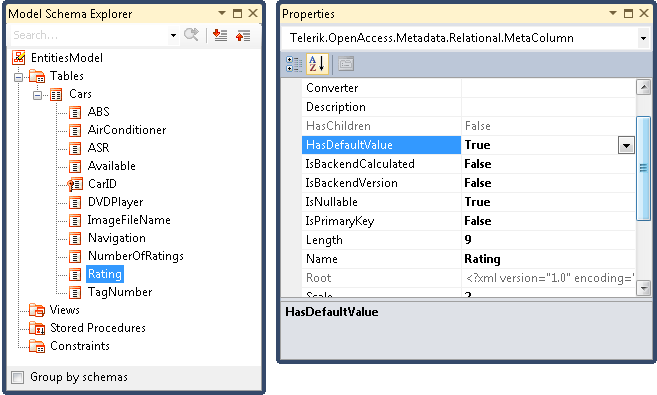The image size is (657, 395).
Task: Open the MetaColumn object selector dropdown
Action: click(643, 39)
